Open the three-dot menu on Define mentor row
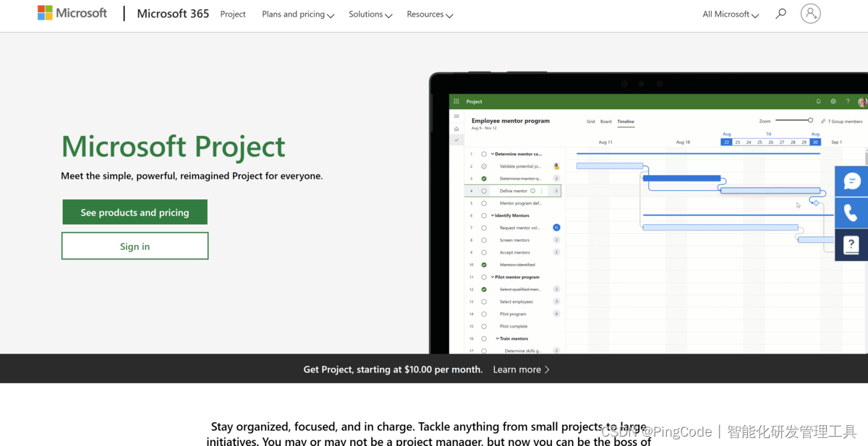The height and width of the screenshot is (446, 868). click(x=542, y=191)
